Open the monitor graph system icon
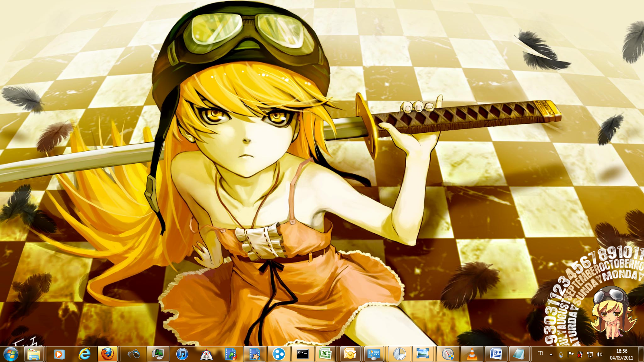This screenshot has height=362, width=644. click(158, 354)
